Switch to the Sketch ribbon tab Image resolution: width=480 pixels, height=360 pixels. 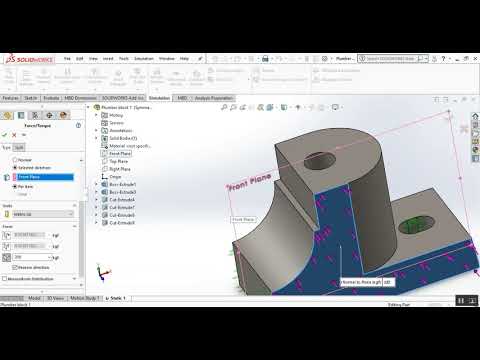[31, 98]
